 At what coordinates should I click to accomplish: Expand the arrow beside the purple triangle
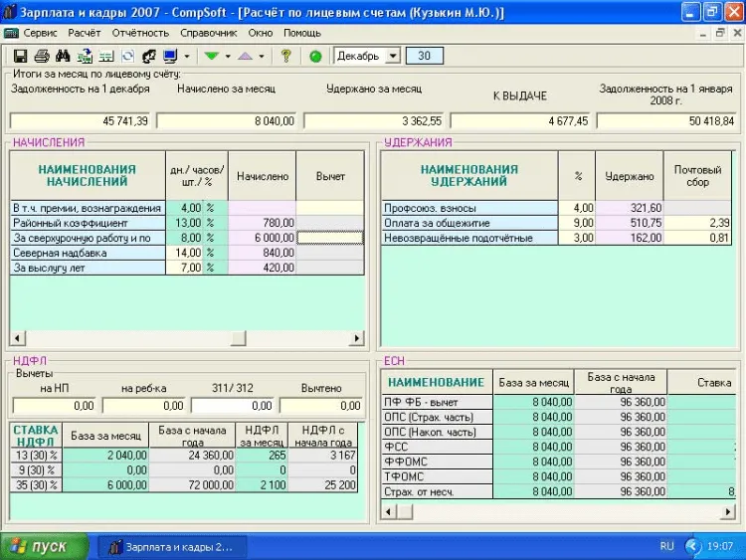tap(262, 57)
